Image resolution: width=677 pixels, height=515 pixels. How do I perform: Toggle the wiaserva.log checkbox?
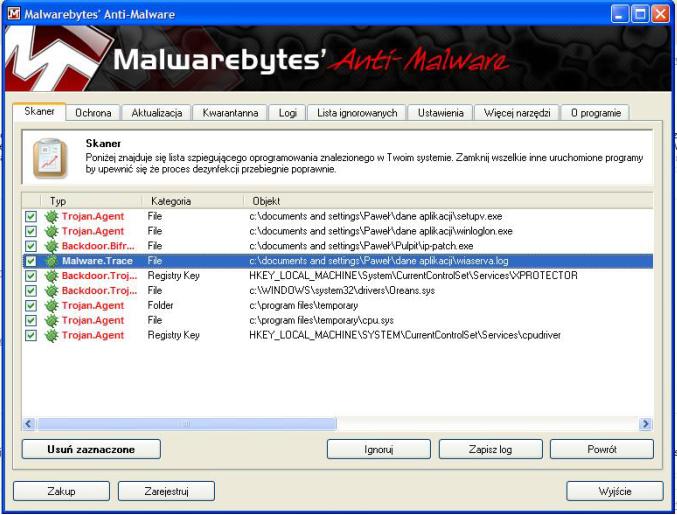[31, 261]
